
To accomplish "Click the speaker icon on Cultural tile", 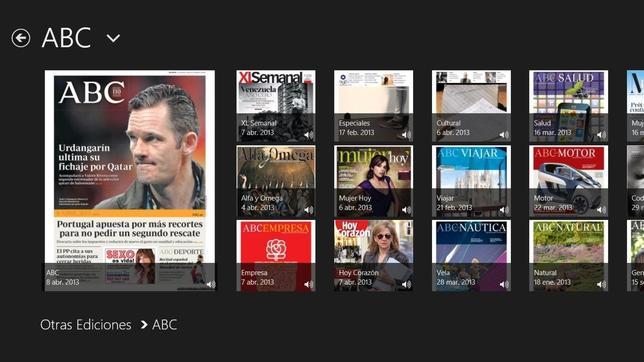I will pyautogui.click(x=504, y=134).
